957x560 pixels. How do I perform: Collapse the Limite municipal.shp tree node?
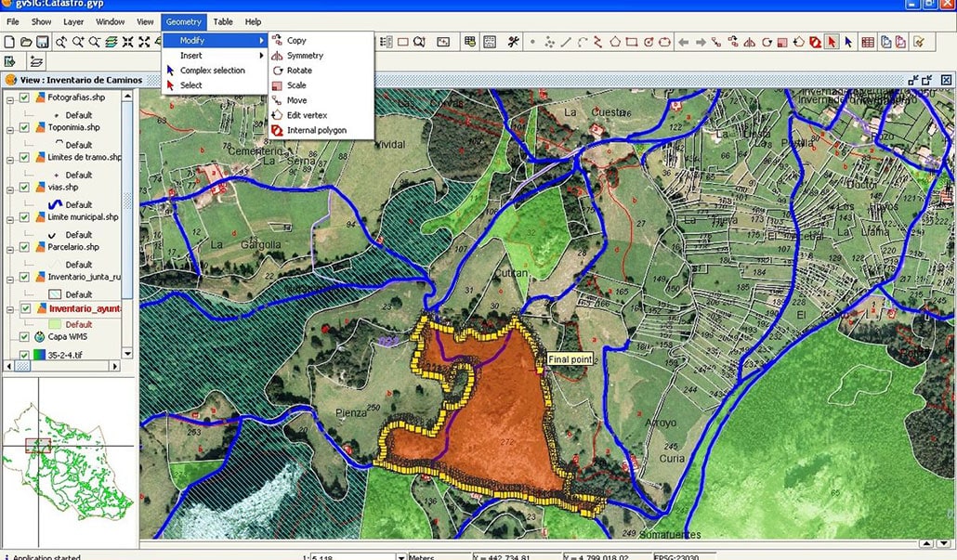(10, 219)
